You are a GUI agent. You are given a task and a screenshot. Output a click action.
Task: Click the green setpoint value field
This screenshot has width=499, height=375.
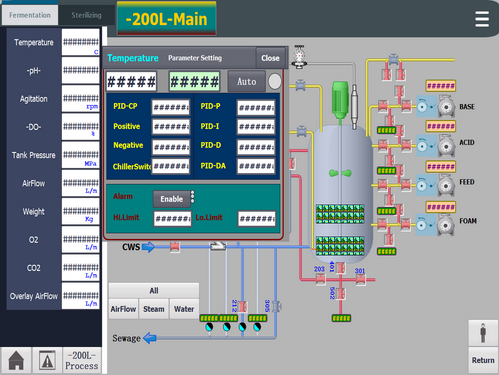(195, 81)
